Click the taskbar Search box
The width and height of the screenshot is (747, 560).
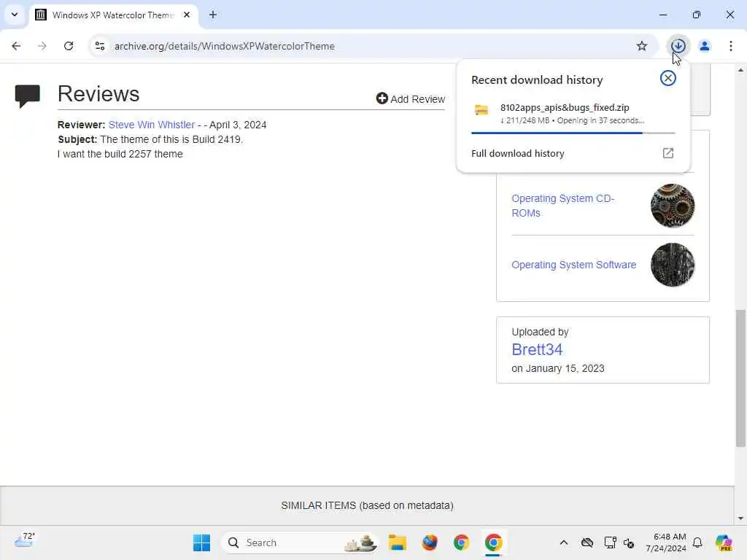coord(300,542)
